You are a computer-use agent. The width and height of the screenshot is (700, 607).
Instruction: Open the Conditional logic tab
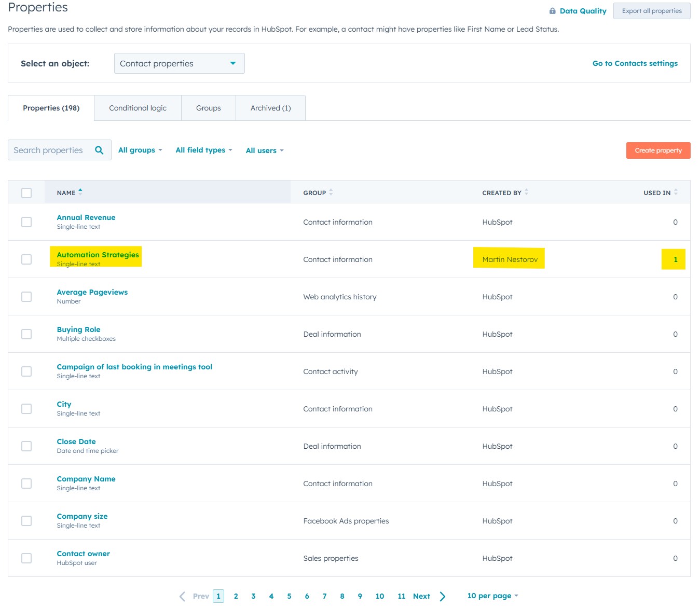(138, 108)
